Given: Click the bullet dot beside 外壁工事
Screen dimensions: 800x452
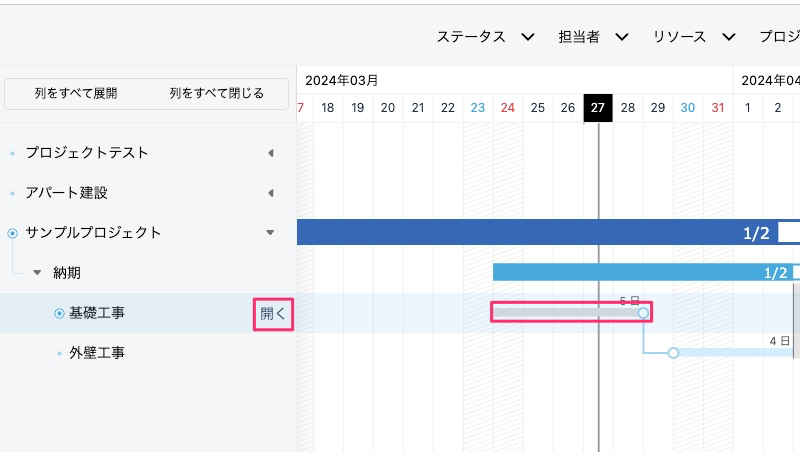Looking at the screenshot, I should tap(59, 353).
